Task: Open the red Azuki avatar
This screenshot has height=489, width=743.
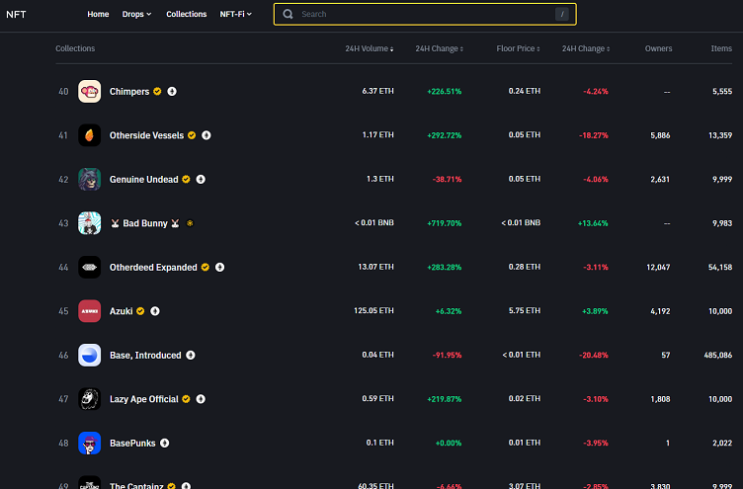Action: tap(90, 311)
